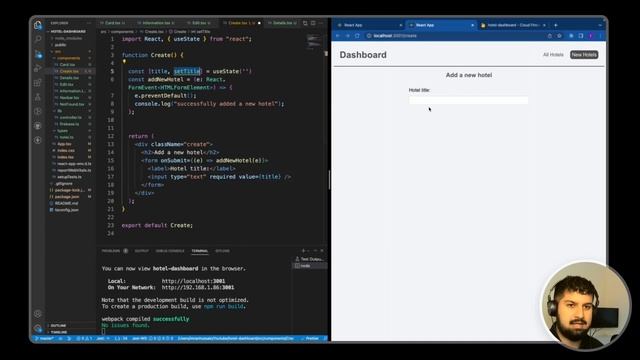Open the Information.tsx editor tab
Viewport: 640px width, 360px height.
point(156,23)
